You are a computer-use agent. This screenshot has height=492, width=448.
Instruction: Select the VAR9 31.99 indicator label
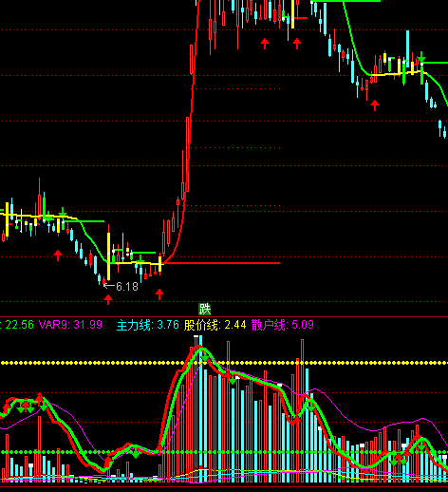(x=70, y=325)
